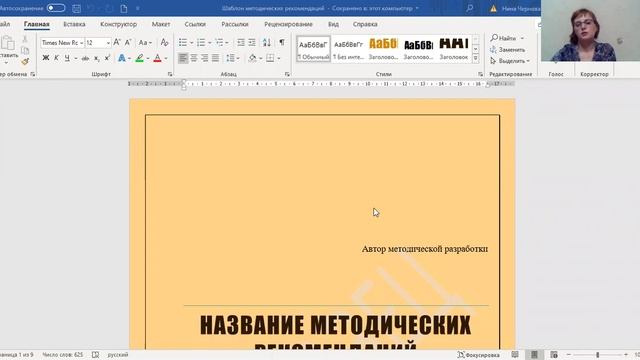Toggle bold (Ж) formatting

[x=46, y=58]
